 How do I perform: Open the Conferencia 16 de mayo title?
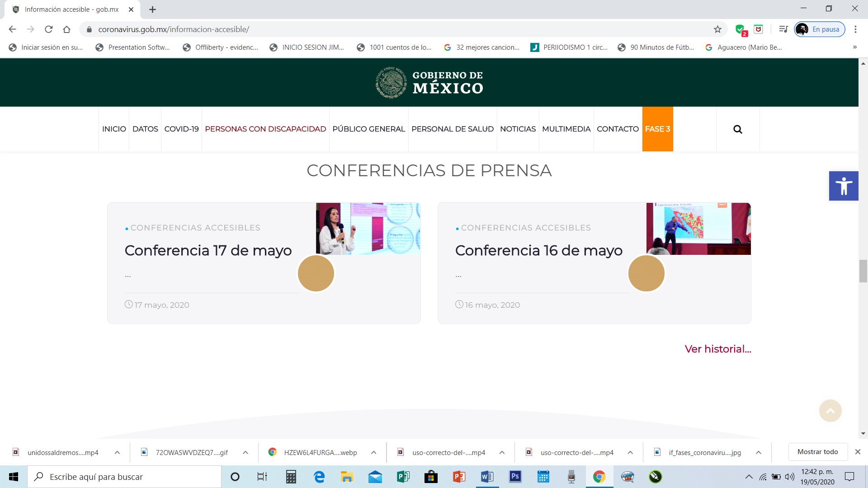[x=539, y=250]
